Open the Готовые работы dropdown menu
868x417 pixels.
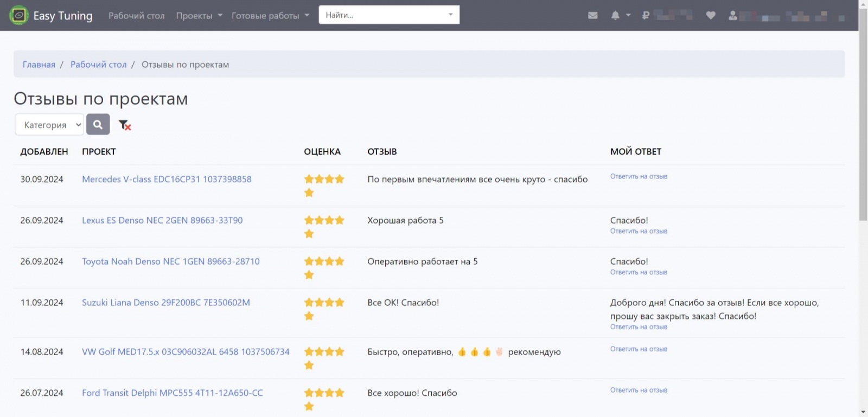tap(270, 16)
